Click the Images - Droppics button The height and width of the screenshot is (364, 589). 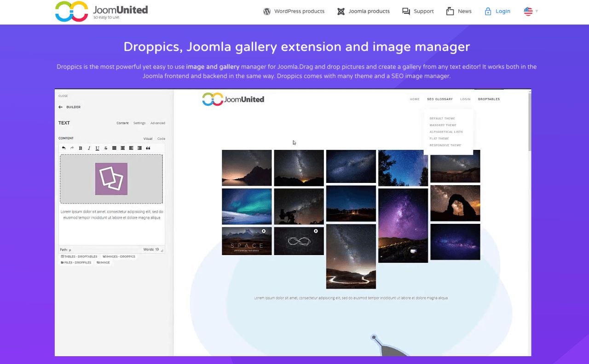tap(119, 256)
